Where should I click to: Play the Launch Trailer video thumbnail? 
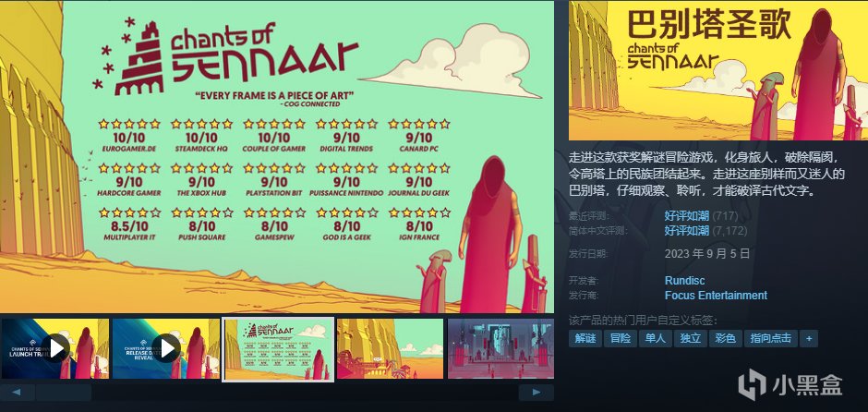(54, 348)
